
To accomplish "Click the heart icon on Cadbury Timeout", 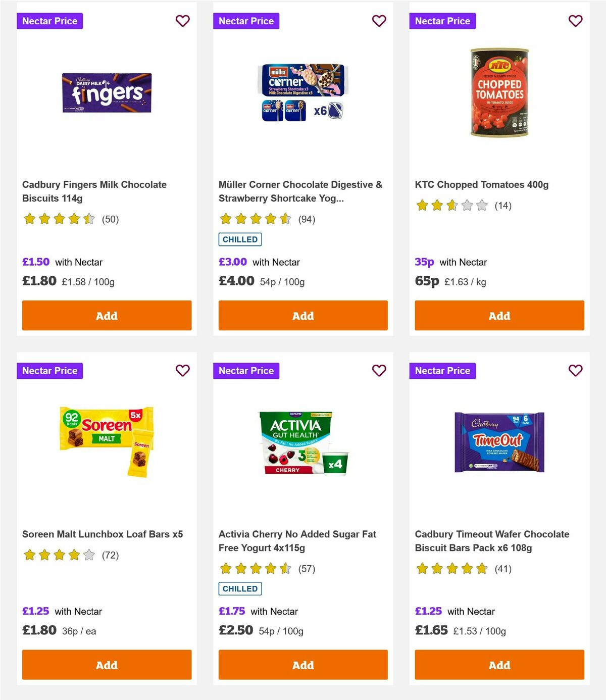I will tap(575, 370).
